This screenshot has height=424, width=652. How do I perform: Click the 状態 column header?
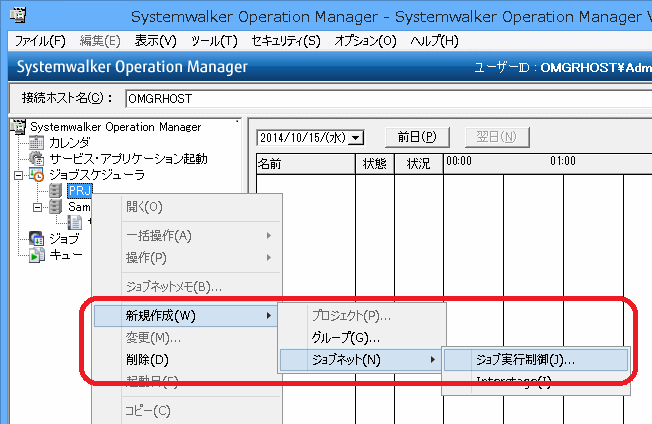click(x=375, y=164)
